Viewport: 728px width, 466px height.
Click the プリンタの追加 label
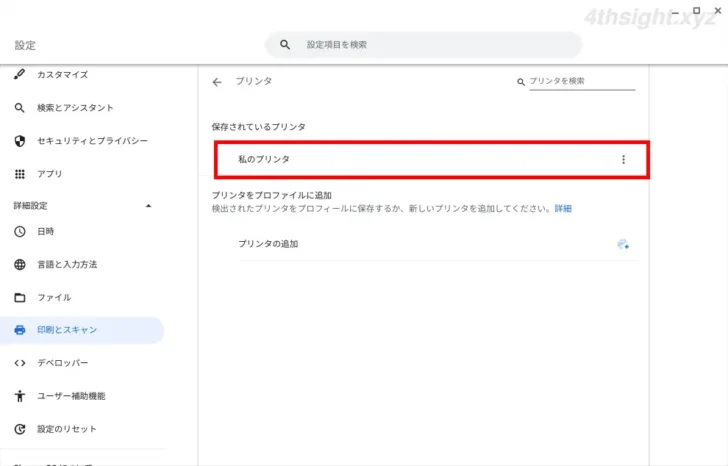pos(268,244)
